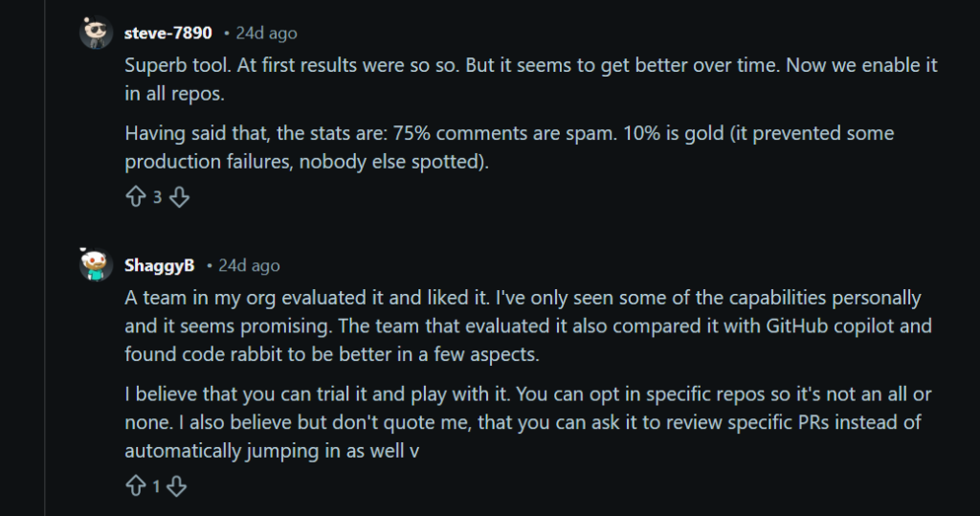This screenshot has width=980, height=516.
Task: Click vote count 1 on ShaggyB's comment
Action: (x=156, y=486)
